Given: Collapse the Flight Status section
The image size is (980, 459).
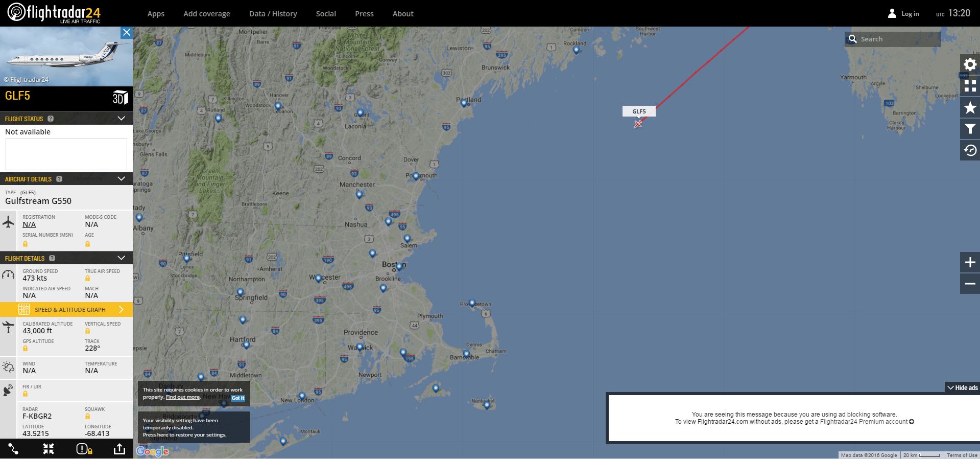Looking at the screenshot, I should tap(121, 119).
